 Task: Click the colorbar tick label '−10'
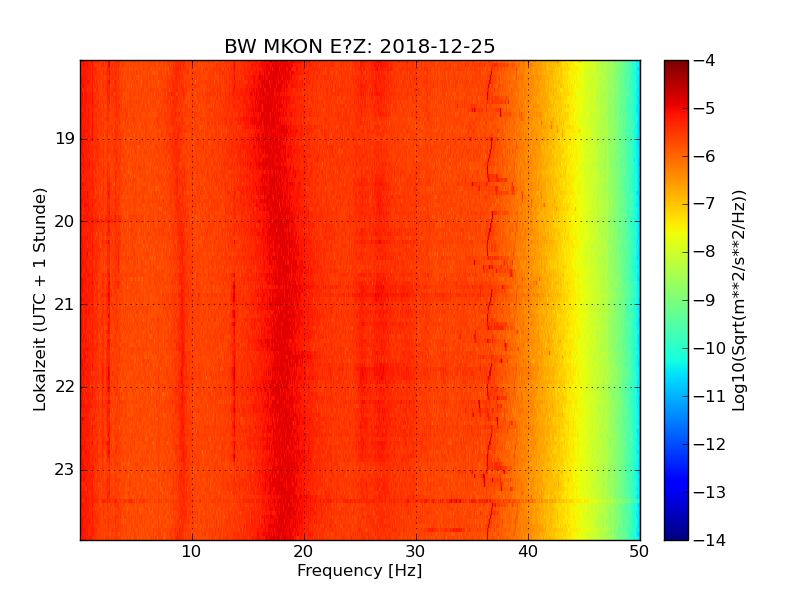tap(710, 348)
